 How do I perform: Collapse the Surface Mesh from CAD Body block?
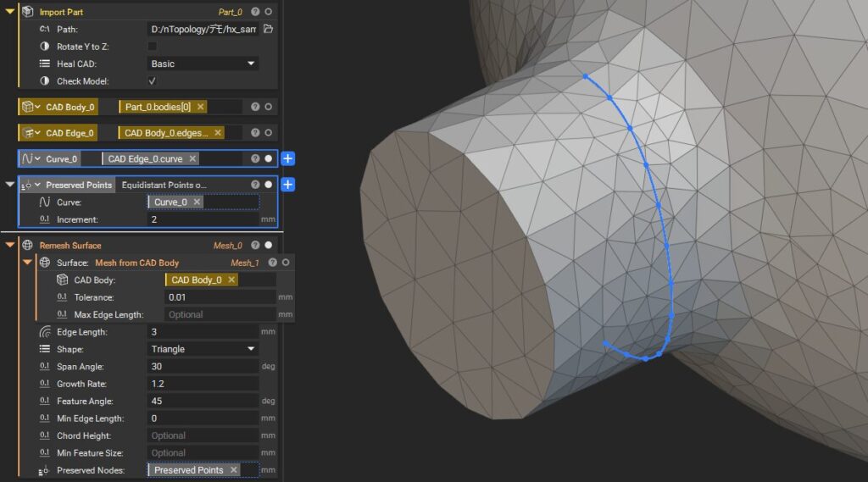pyautogui.click(x=27, y=263)
